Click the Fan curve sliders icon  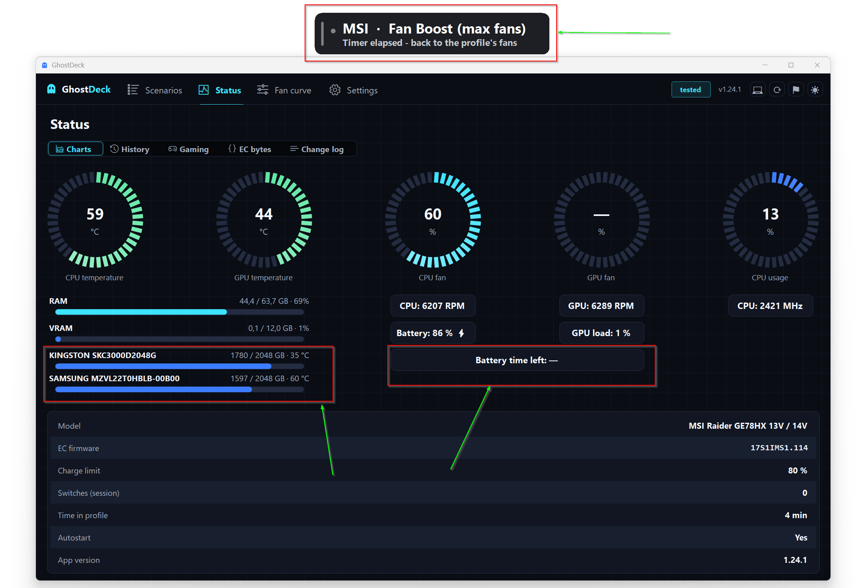click(263, 90)
